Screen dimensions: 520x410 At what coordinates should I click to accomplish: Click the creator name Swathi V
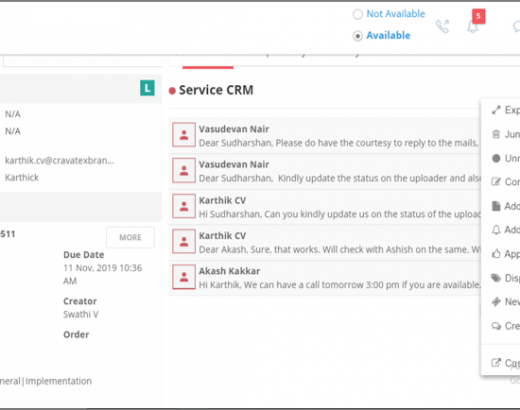(81, 314)
